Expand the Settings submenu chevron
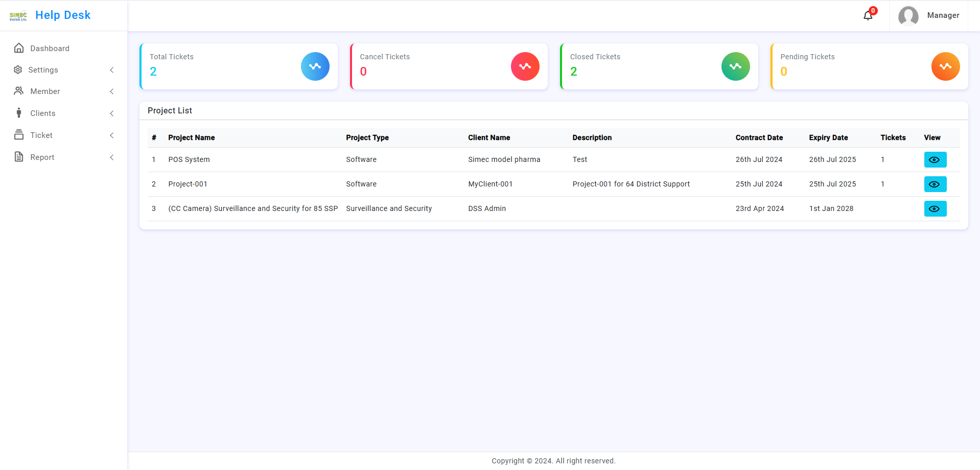Image resolution: width=980 pixels, height=470 pixels. (x=111, y=70)
